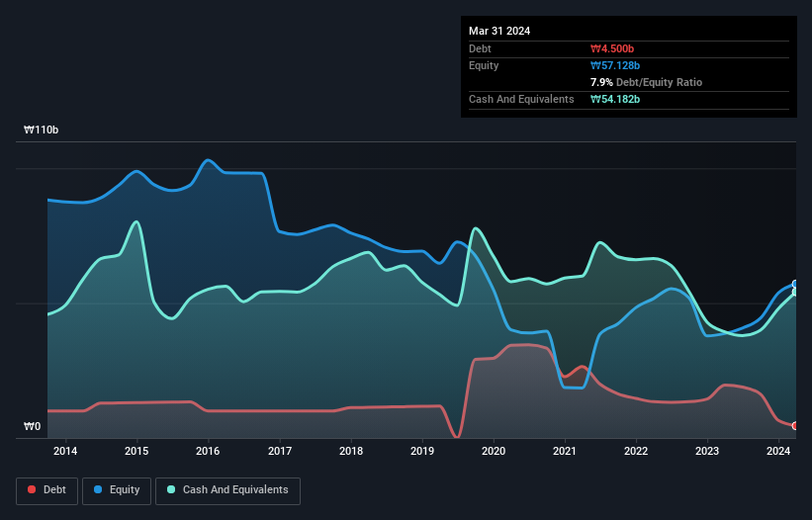Click the ₩4.500b debt value

click(612, 48)
